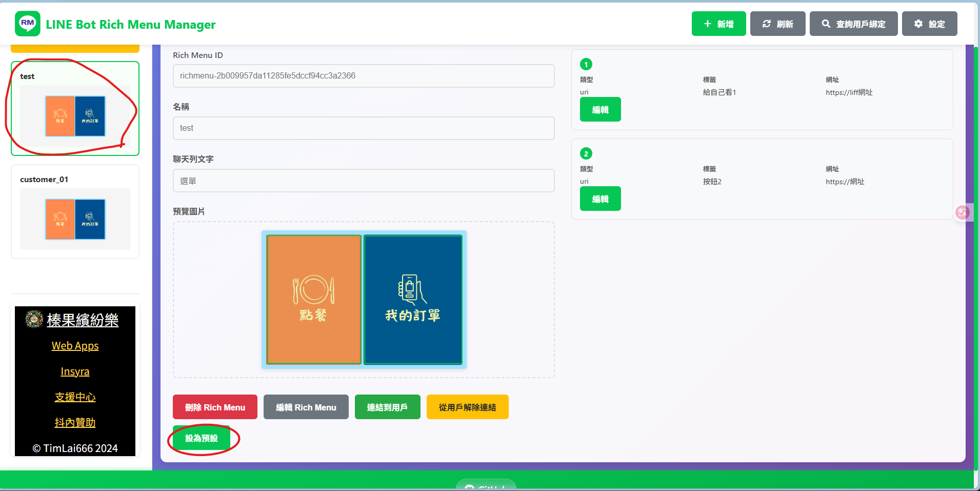Click the 編輯 button for area 2
The width and height of the screenshot is (980, 491).
[x=600, y=199]
